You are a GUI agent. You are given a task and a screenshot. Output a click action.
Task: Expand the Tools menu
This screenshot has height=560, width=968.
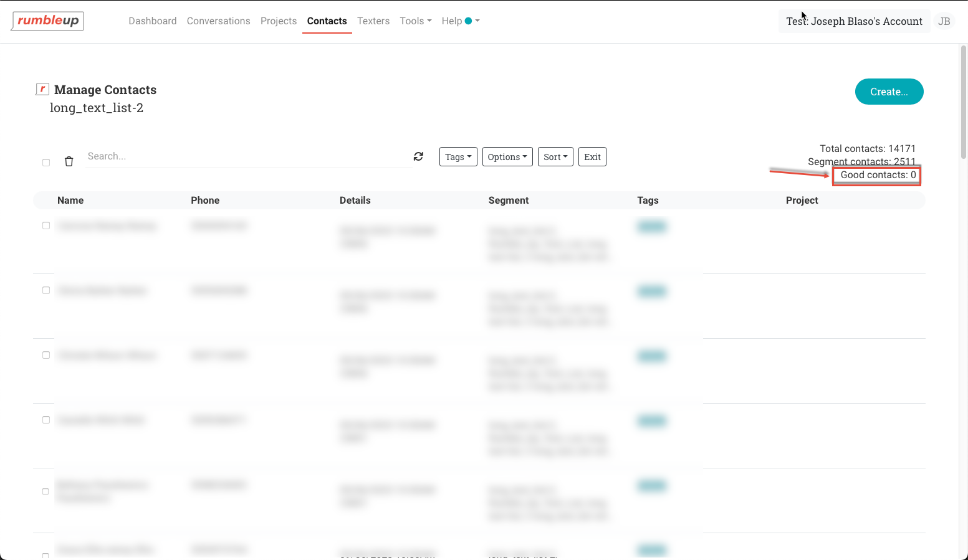416,21
